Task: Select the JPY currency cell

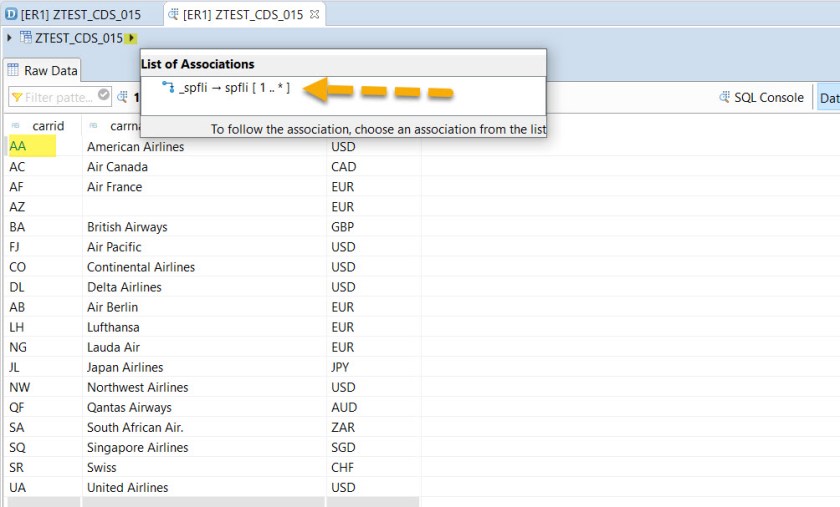Action: [x=373, y=367]
